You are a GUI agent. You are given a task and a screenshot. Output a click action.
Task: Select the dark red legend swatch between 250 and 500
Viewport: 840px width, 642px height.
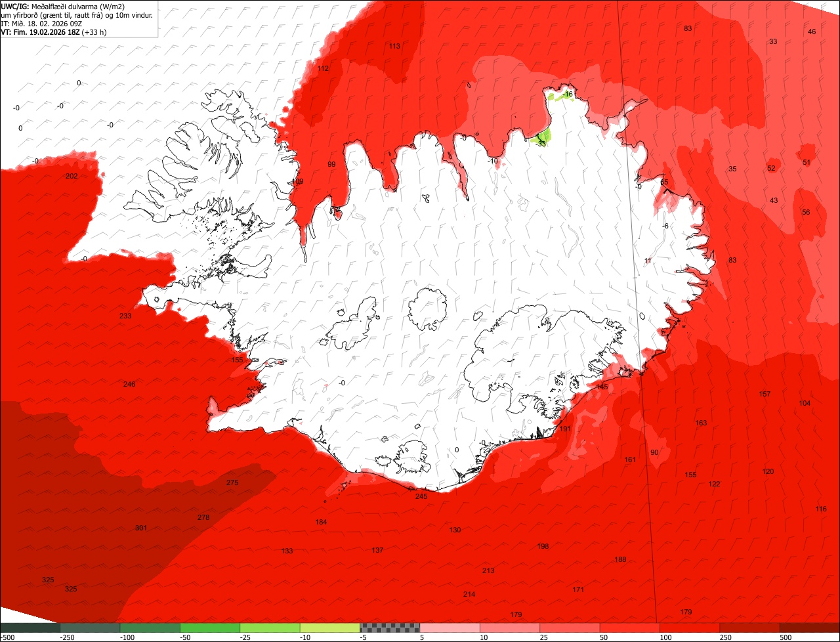(749, 628)
